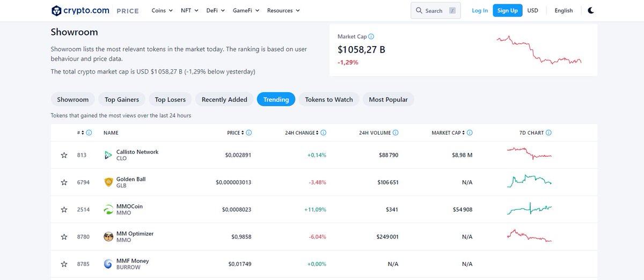Viewport: 644px width, 280px height.
Task: Click MM Optimizer volume $249 001
Action: click(x=387, y=237)
